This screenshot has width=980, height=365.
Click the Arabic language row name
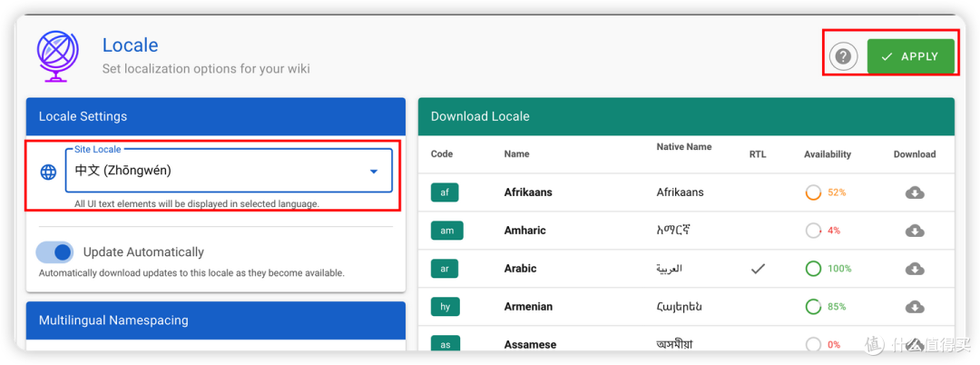click(521, 269)
